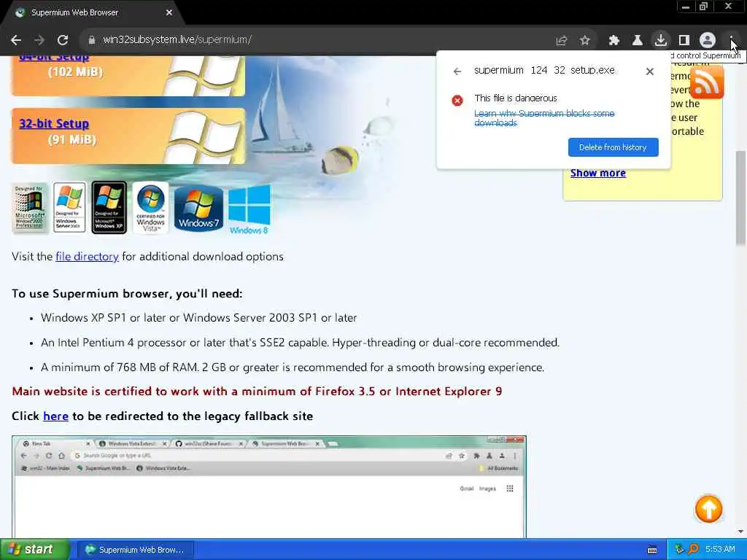
Task: Download the 32-bit Setup
Action: pos(54,124)
